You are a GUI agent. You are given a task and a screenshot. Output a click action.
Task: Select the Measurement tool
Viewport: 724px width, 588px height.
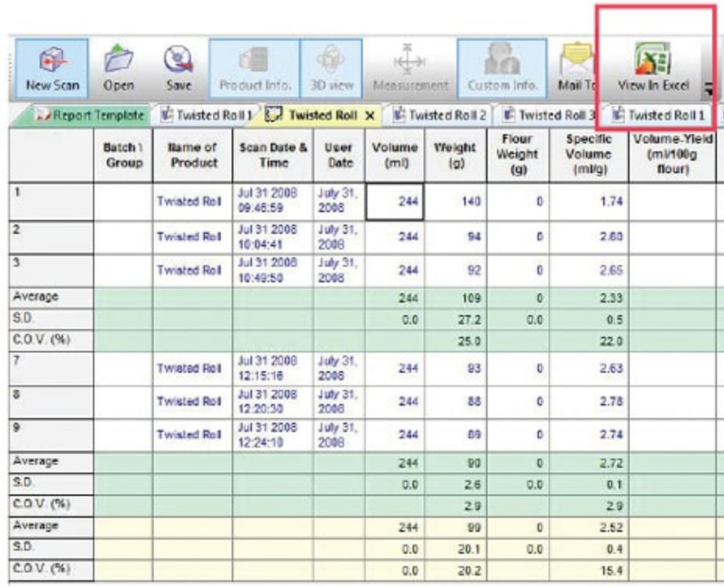410,69
